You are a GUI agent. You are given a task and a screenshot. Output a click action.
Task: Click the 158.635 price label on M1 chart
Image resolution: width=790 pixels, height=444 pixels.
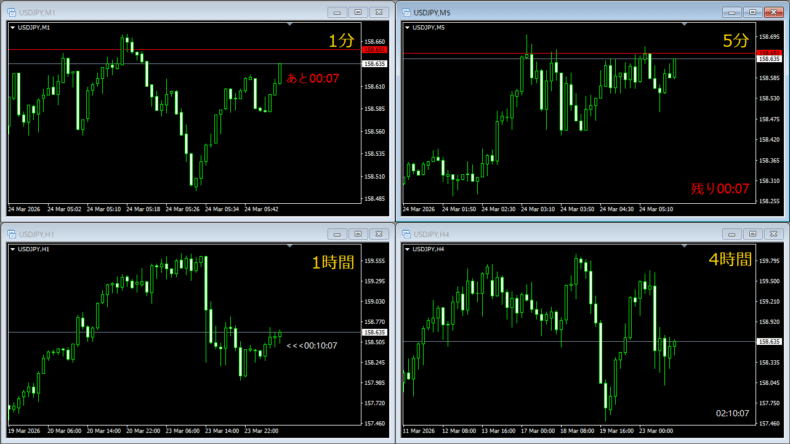[x=375, y=64]
